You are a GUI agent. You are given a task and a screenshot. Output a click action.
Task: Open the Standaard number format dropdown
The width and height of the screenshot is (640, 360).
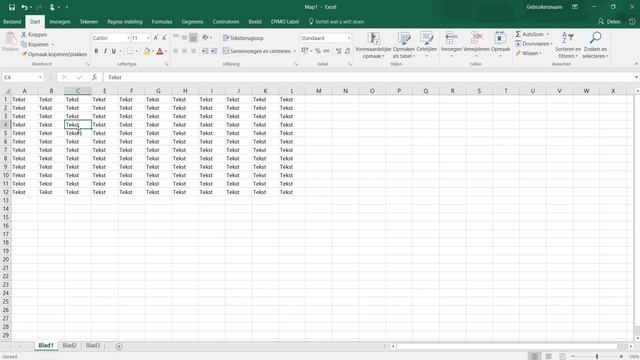pos(349,38)
